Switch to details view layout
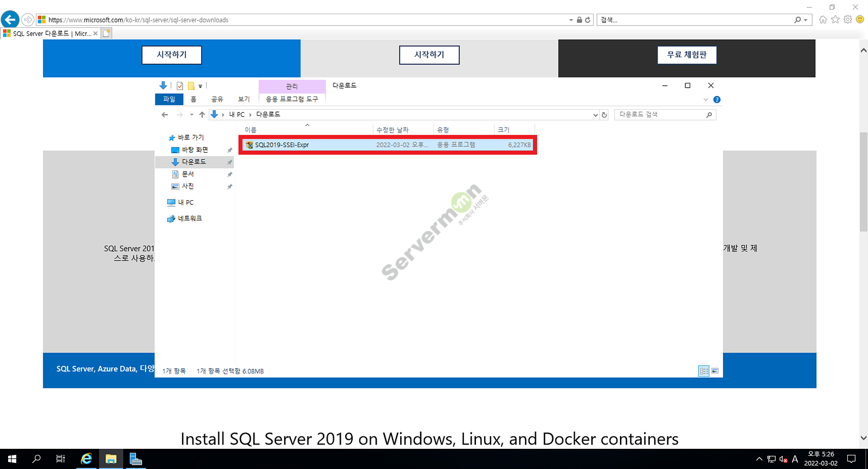868x469 pixels. (704, 371)
